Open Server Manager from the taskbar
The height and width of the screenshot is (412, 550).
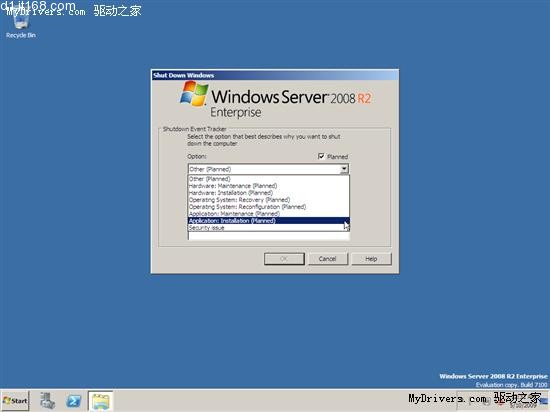point(47,400)
